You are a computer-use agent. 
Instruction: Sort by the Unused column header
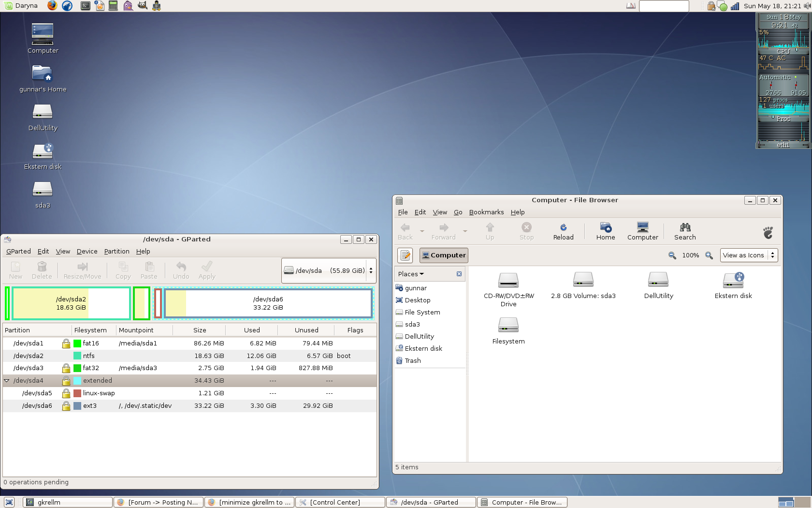click(306, 330)
